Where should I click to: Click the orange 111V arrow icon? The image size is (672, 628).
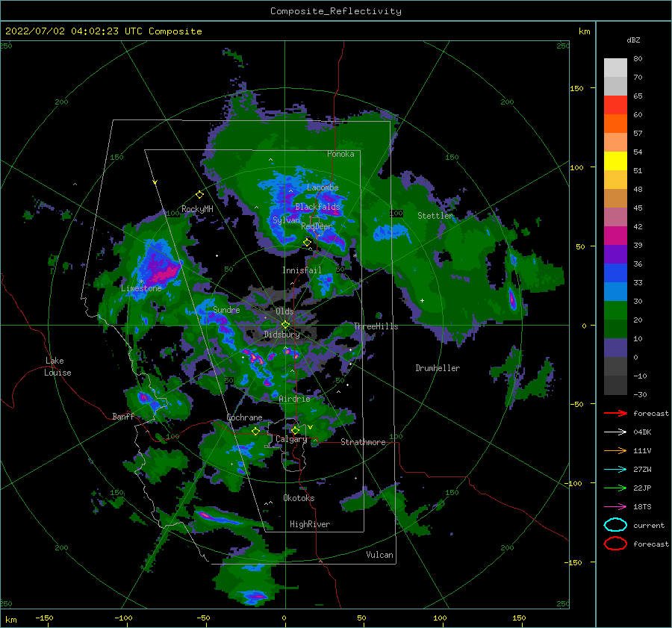615,450
